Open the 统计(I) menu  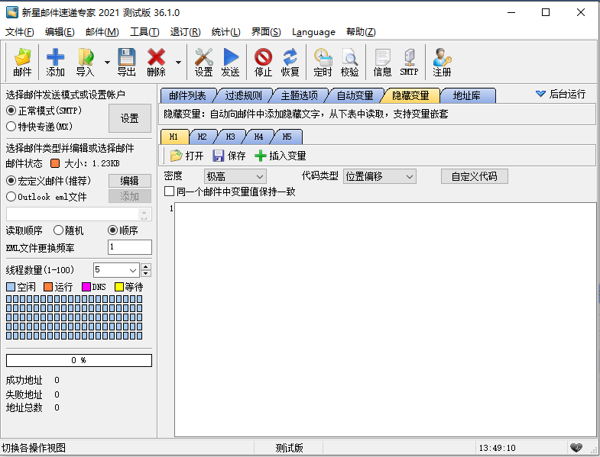coord(226,32)
